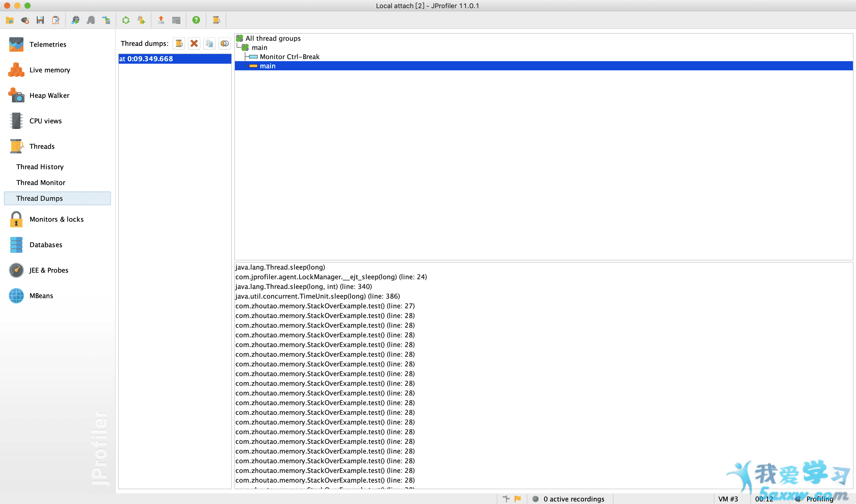This screenshot has width=856, height=504.
Task: Click the green Run GC icon
Action: [126, 20]
